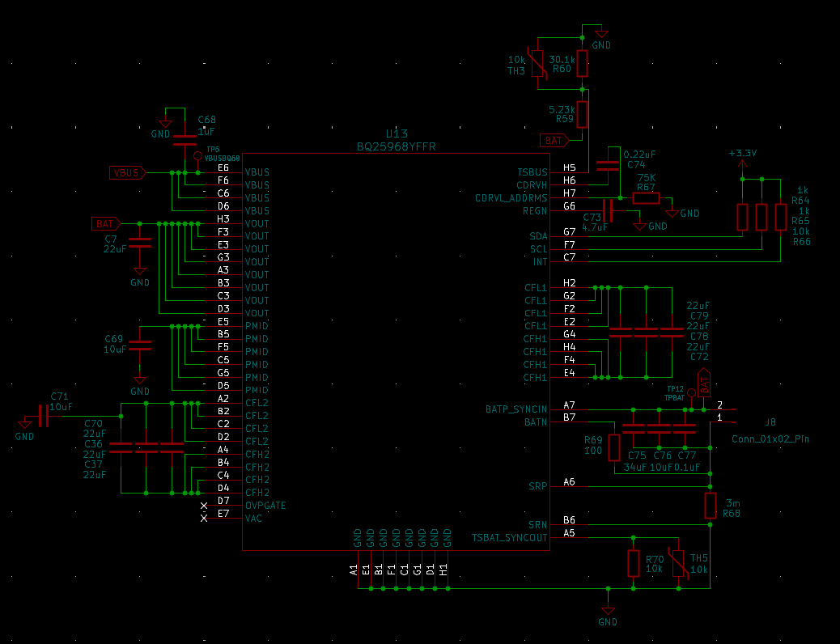
Task: Click the TP12 TPBAT test point circle
Action: [x=691, y=393]
